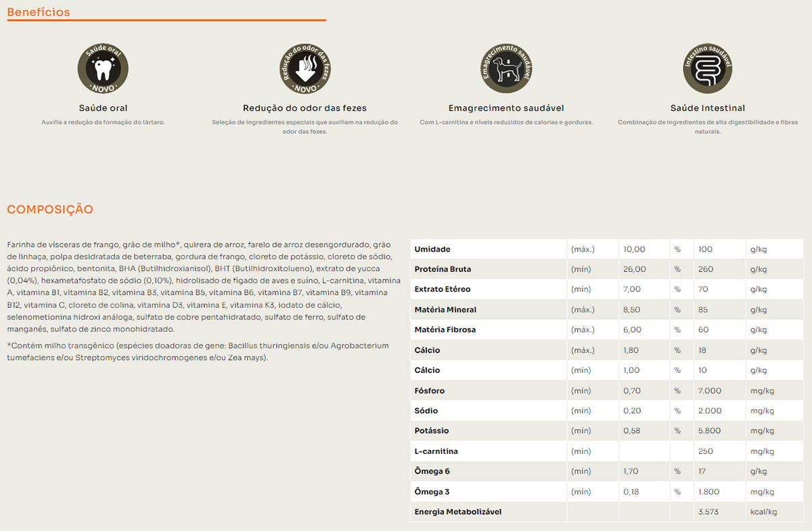Click the Saúde oral tooth icon
Screen dimensions: 812x531
click(x=103, y=70)
